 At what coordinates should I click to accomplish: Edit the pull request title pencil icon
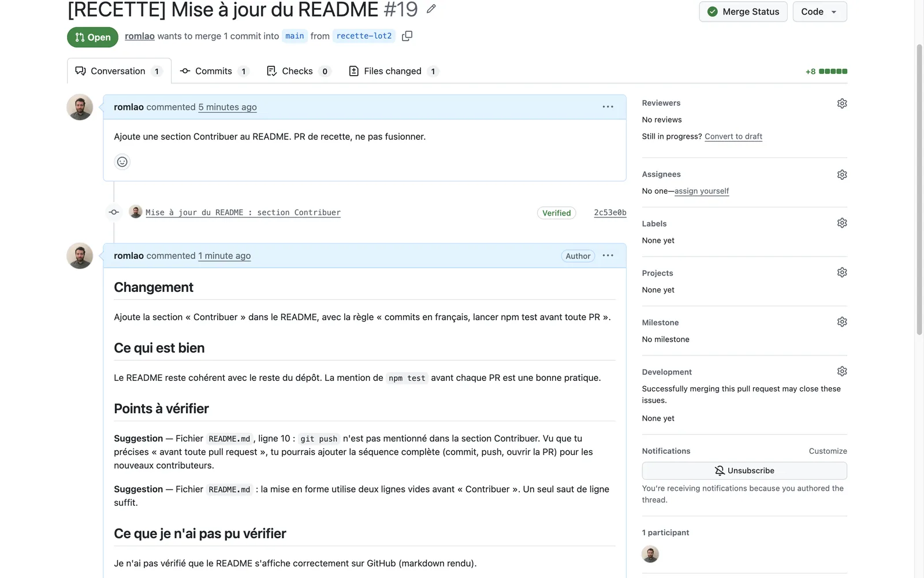coord(431,9)
